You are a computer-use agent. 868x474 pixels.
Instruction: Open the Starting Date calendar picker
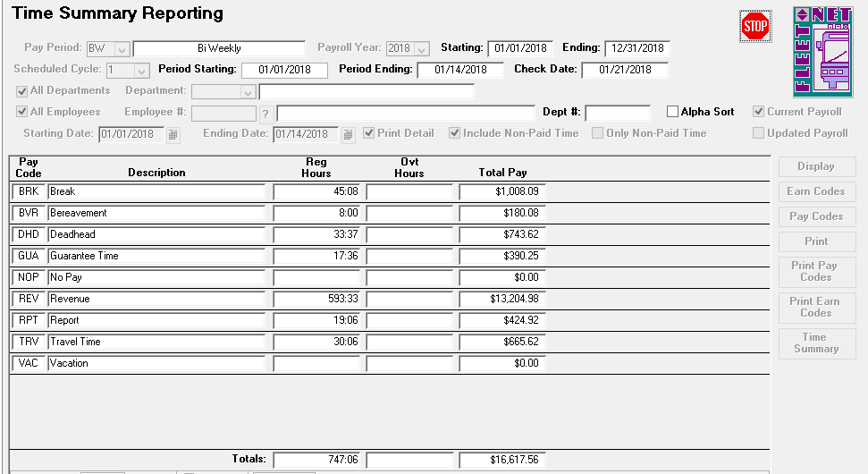173,134
